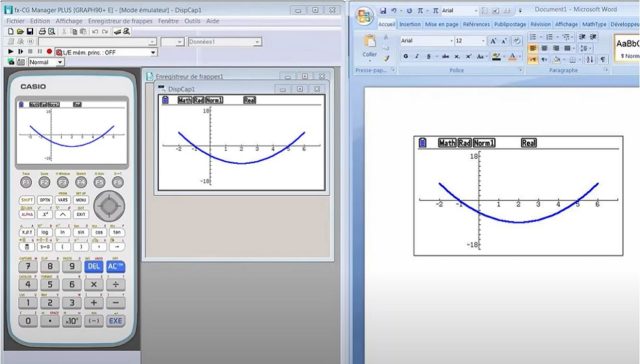Switch to the Mise en page tab

(x=442, y=24)
